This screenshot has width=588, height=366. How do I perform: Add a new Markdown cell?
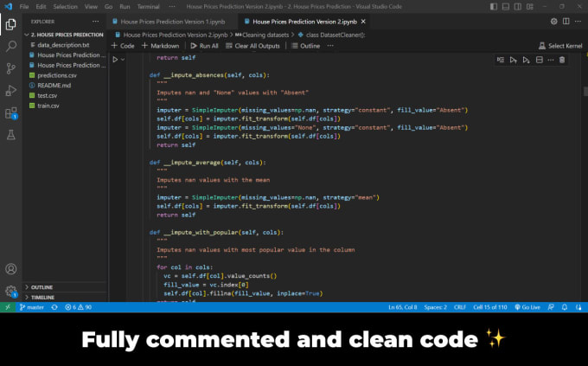coord(161,46)
